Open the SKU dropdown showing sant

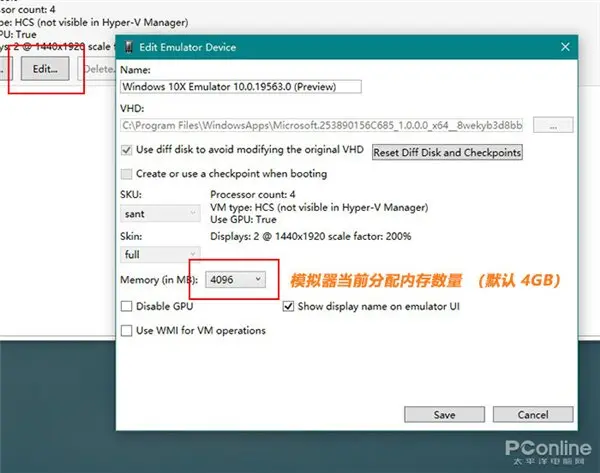pyautogui.click(x=160, y=214)
